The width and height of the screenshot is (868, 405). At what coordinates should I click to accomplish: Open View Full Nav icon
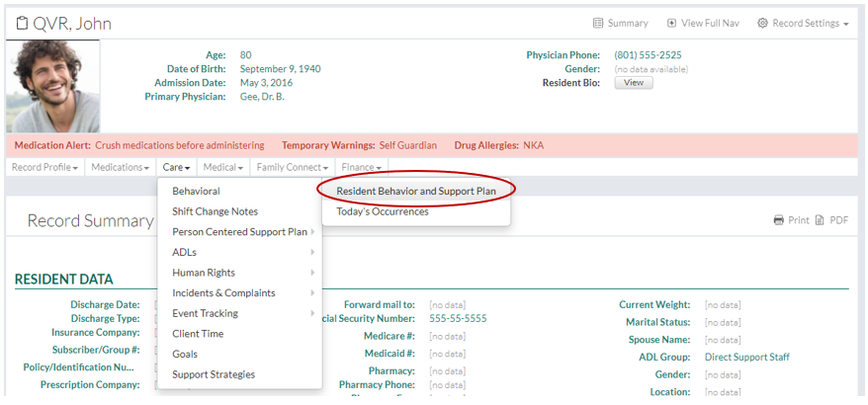click(672, 24)
